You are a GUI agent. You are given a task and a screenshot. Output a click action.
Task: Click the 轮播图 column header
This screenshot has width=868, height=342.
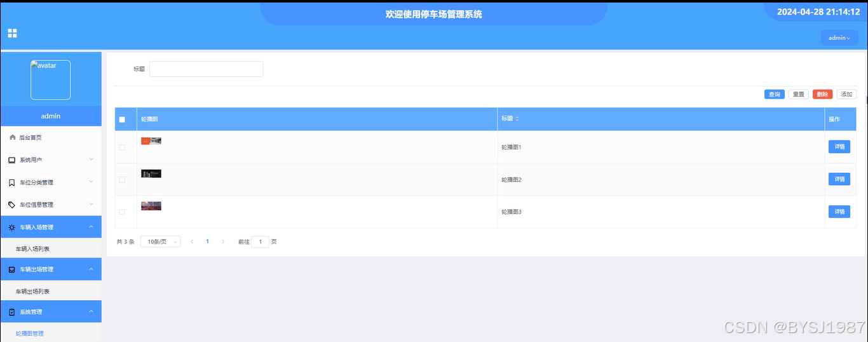(x=317, y=120)
